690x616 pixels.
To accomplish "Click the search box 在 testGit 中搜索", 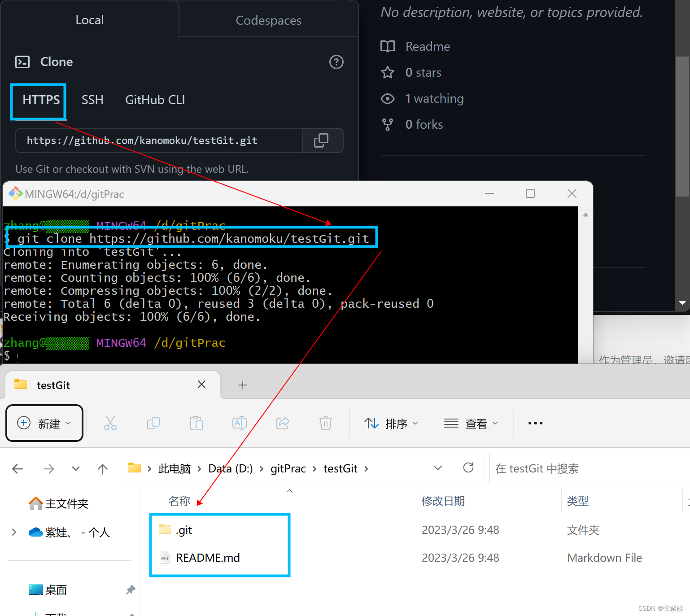I will 590,468.
